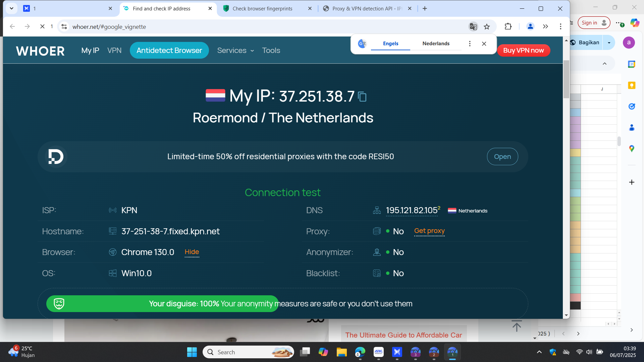
Task: Click the Google Translate icon in the address bar
Action: (473, 26)
